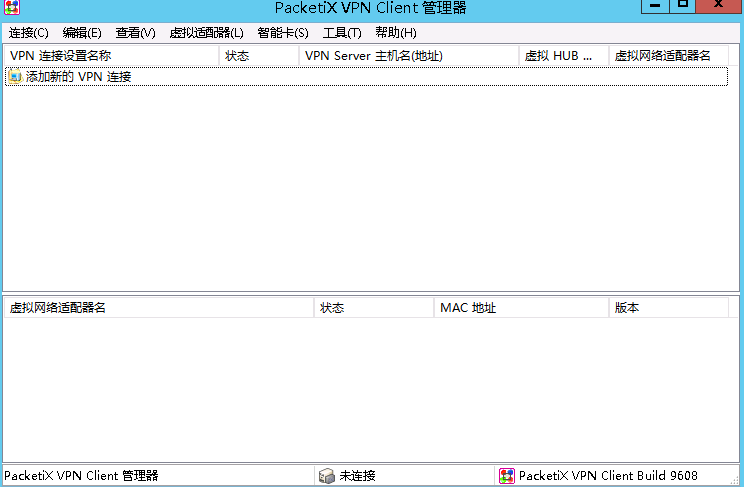The height and width of the screenshot is (487, 744).
Task: Open the 编辑(E) menu
Action: coord(82,33)
